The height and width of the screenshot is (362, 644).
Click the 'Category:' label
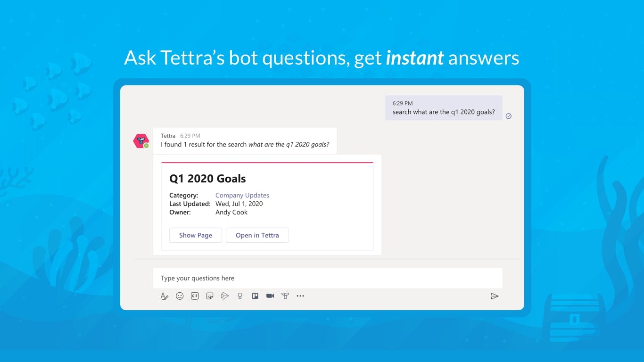tap(184, 195)
